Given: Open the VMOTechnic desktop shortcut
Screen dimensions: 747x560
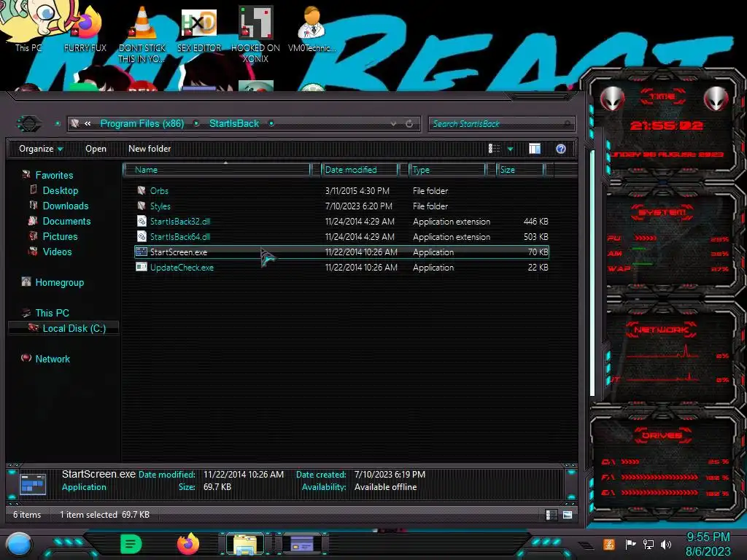Looking at the screenshot, I should click(x=312, y=28).
